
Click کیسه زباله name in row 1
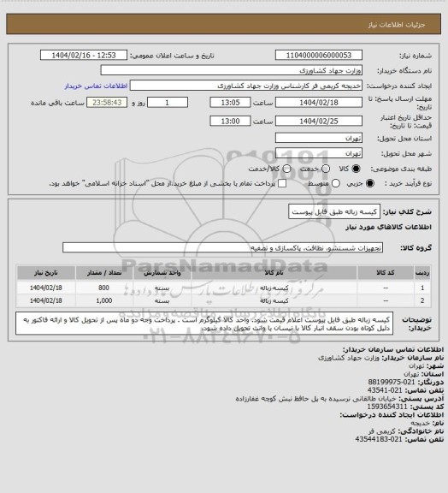(274, 288)
